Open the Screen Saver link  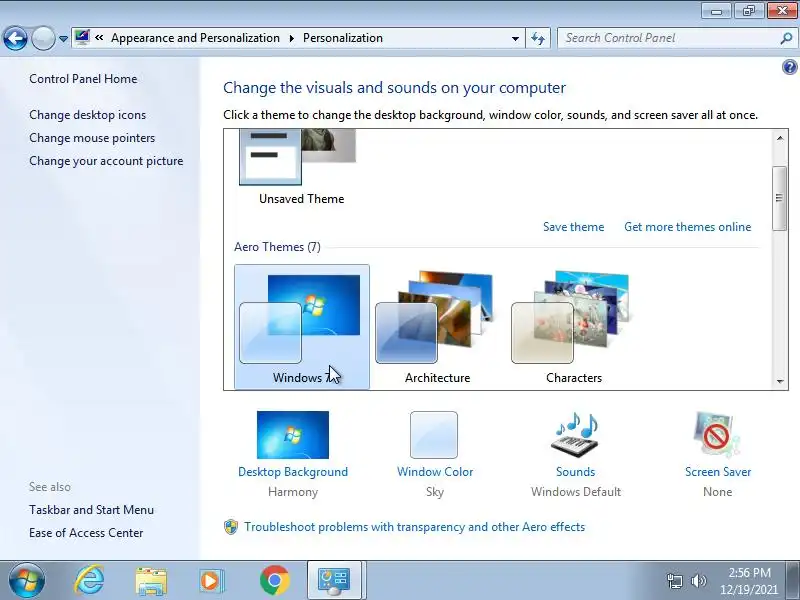click(718, 472)
